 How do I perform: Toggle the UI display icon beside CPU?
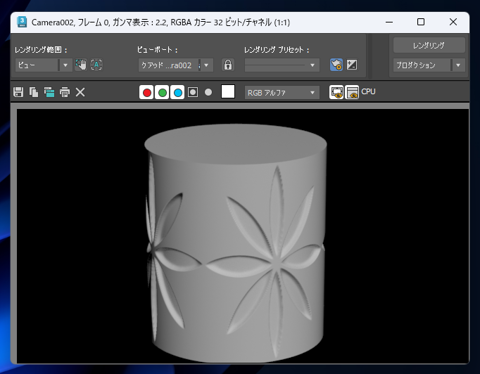352,92
